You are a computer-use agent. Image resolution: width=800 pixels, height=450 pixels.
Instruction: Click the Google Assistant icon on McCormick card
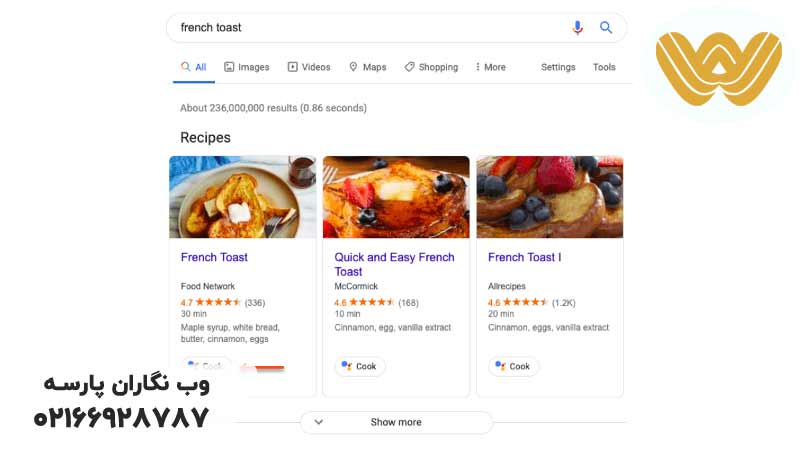click(346, 366)
